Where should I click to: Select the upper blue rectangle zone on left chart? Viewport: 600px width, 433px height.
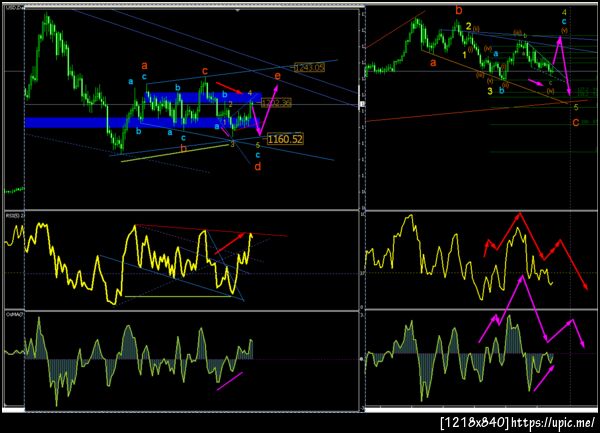tap(203, 98)
